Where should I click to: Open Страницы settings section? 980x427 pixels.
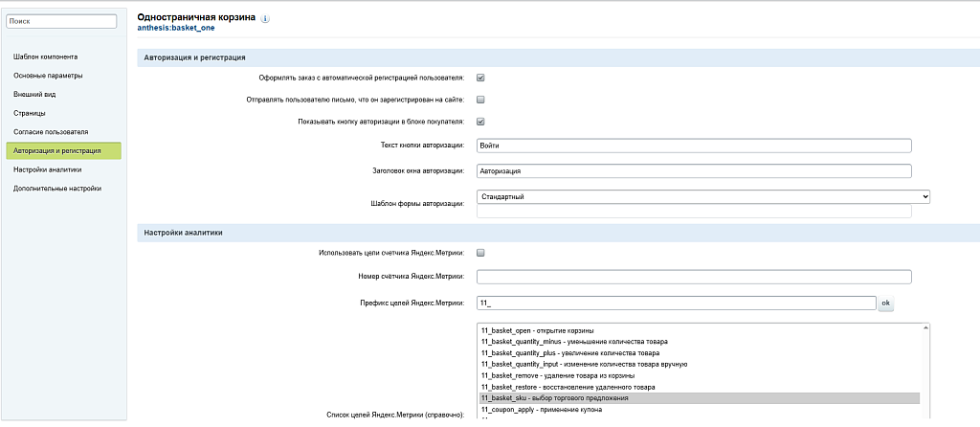tap(29, 113)
